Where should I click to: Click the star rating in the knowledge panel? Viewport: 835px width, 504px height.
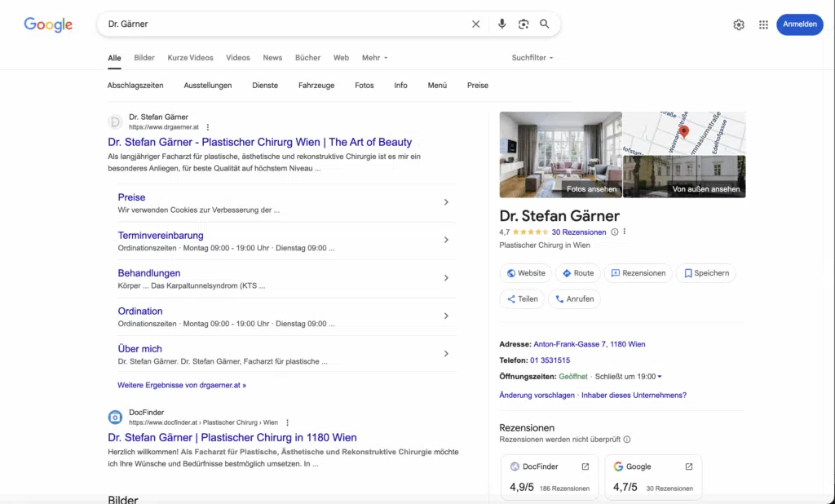pyautogui.click(x=530, y=232)
